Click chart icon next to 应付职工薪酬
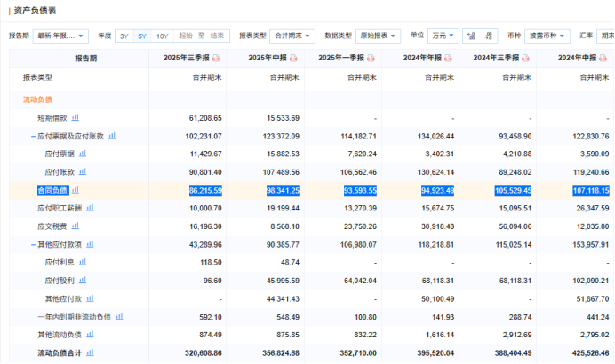 [91, 208]
